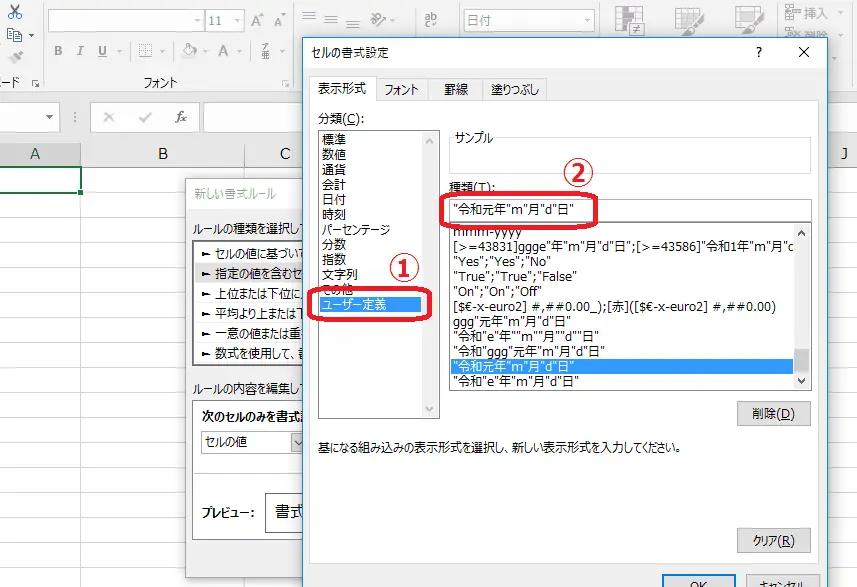Switch to the フォント tab
857x587 pixels.
pyautogui.click(x=401, y=89)
